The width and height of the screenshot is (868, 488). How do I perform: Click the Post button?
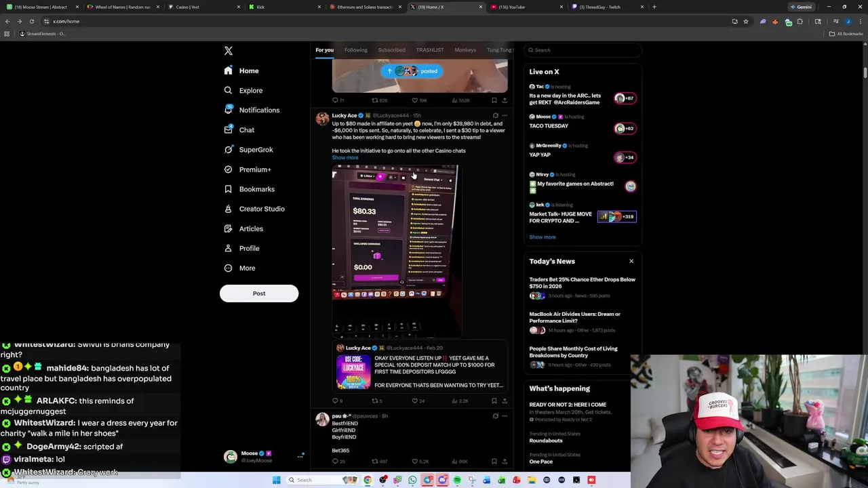tap(259, 293)
